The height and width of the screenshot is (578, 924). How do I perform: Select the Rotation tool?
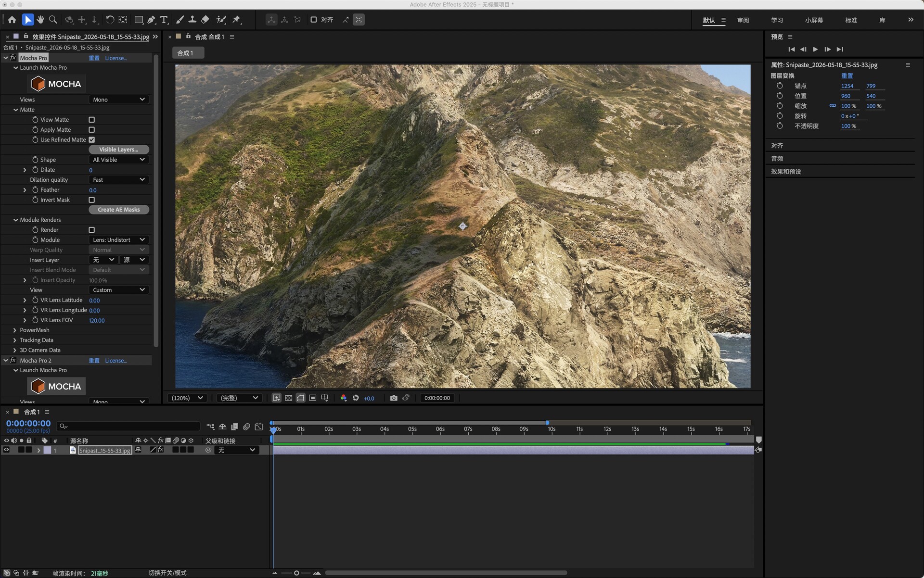point(110,20)
